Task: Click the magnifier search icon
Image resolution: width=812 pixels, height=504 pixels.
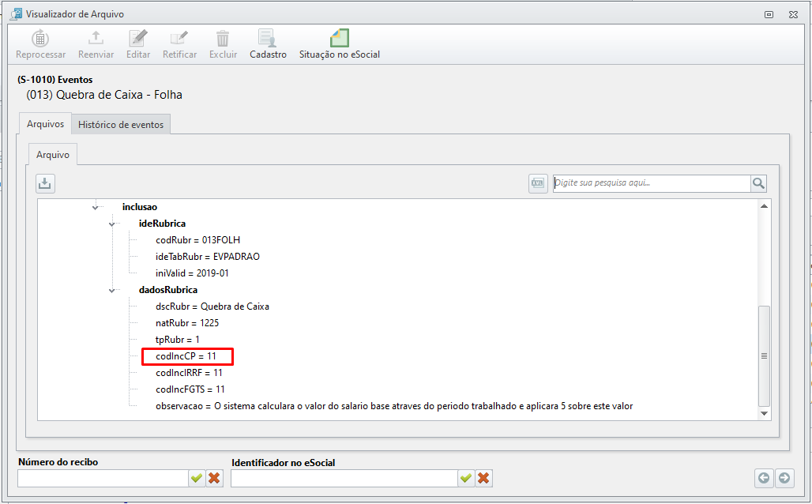Action: (x=758, y=183)
